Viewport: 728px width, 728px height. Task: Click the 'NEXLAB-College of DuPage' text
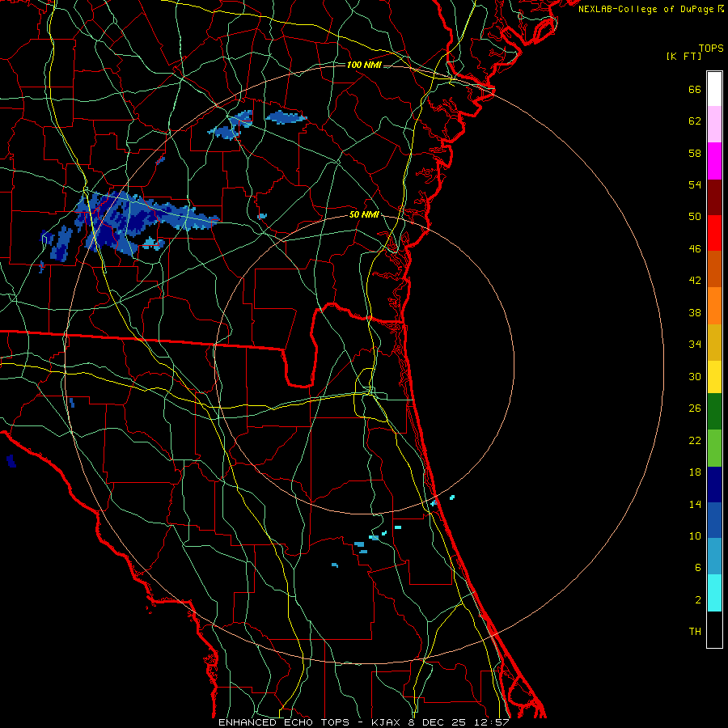coord(646,9)
